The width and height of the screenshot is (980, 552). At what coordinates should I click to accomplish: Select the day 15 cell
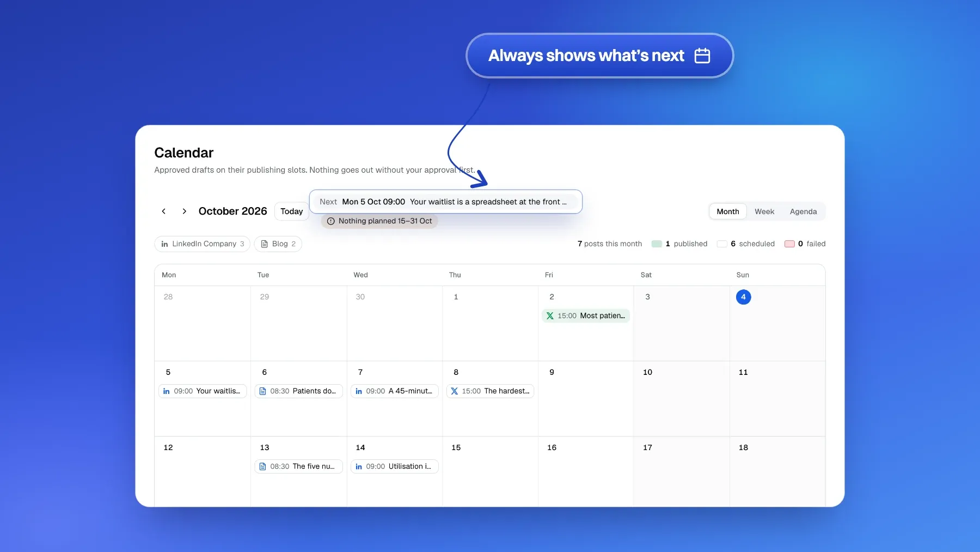490,472
